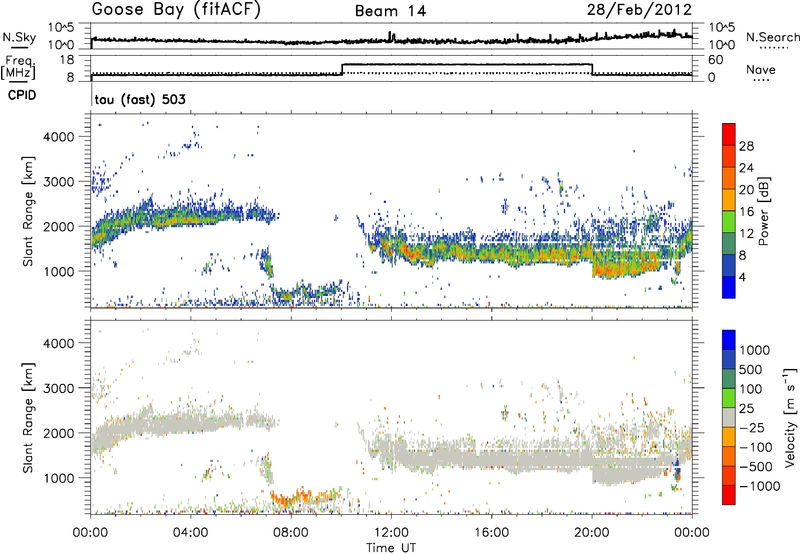
Task: Click the 'Freq. [MHz]' axis label
Action: click(x=18, y=68)
